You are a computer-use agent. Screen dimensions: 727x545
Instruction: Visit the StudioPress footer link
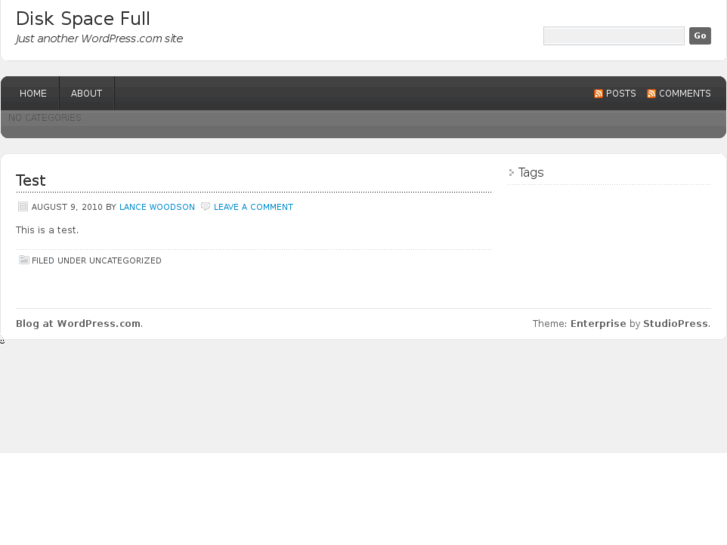pos(675,324)
